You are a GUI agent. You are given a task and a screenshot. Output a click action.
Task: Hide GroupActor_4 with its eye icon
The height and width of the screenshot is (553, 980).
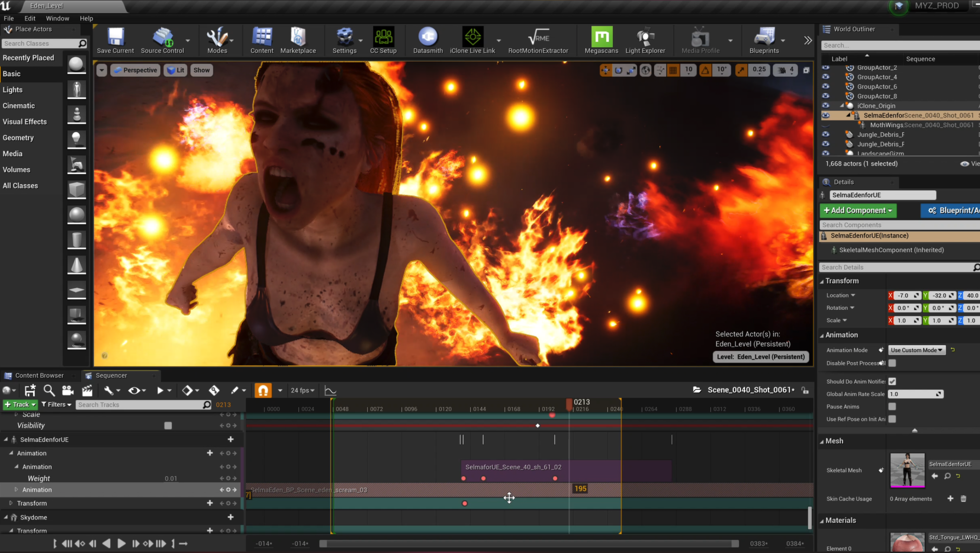[x=825, y=77]
